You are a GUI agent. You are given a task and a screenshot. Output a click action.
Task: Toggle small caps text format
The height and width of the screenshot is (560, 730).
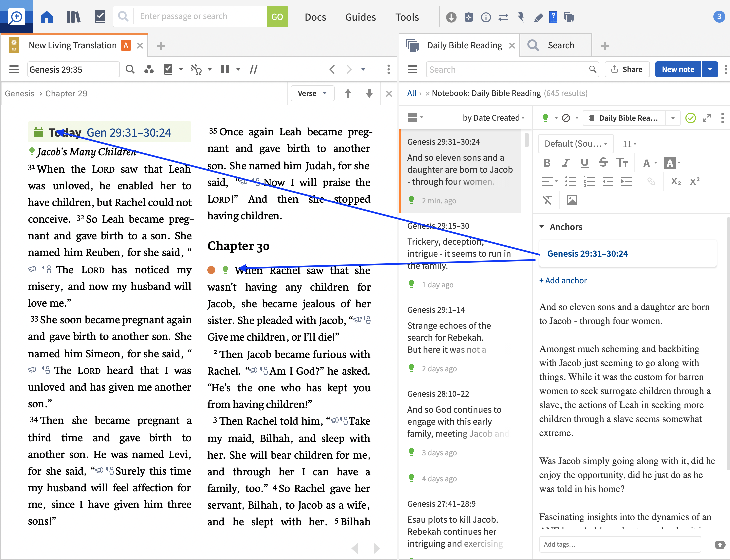[x=622, y=163]
